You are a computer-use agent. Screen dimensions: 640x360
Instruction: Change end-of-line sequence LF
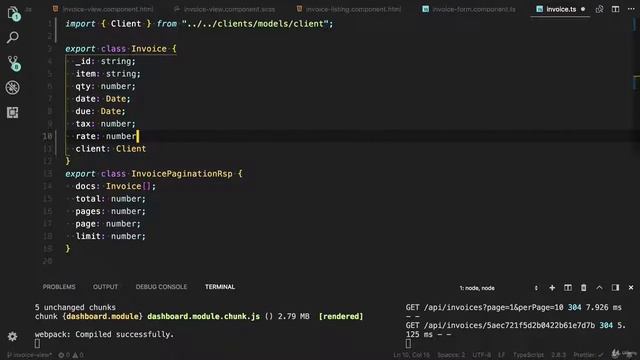pos(502,355)
